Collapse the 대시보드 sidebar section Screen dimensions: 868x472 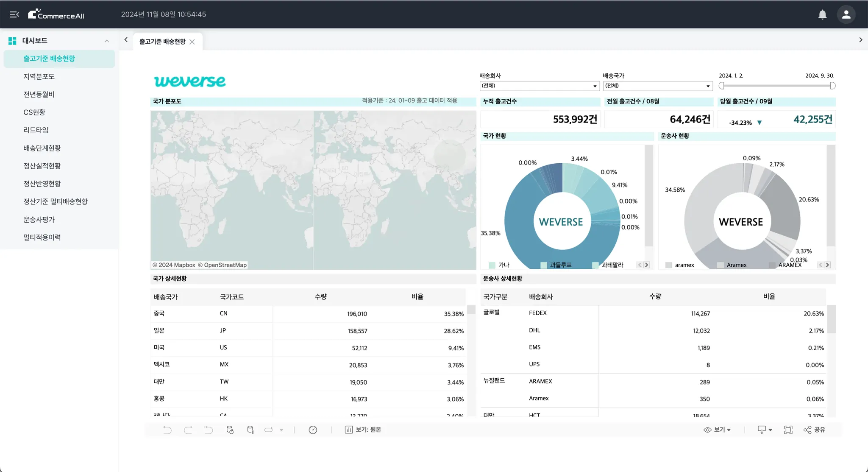[x=106, y=41]
